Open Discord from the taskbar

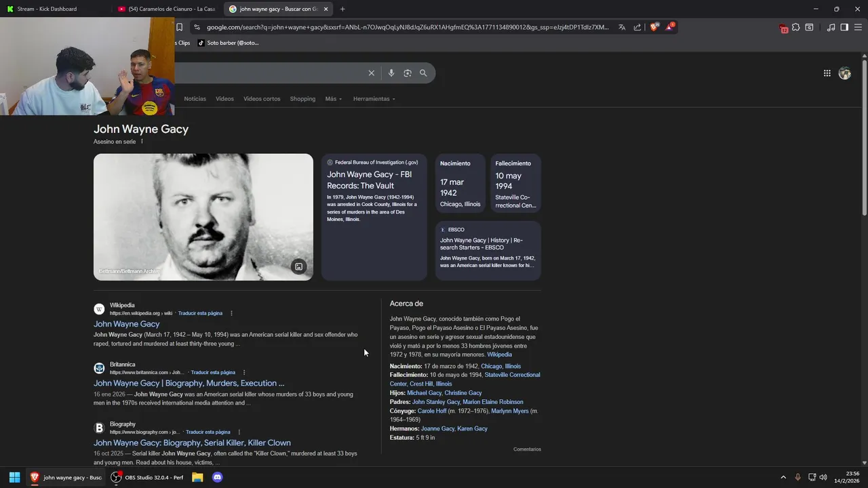pos(217,477)
